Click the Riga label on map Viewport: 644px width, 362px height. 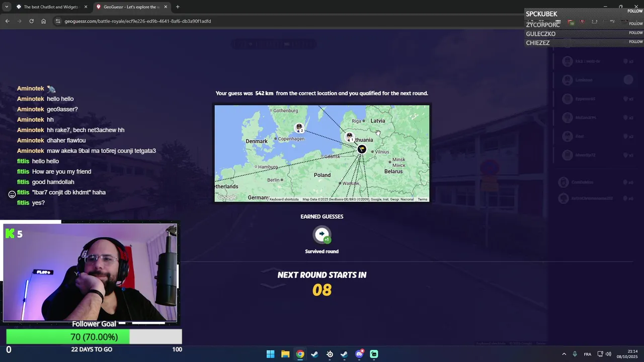click(x=357, y=121)
